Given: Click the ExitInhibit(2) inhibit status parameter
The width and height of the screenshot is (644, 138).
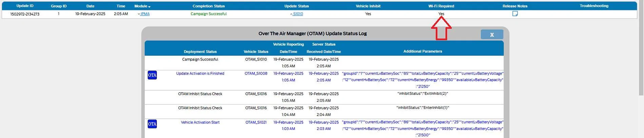Looking at the screenshot, I should pyautogui.click(x=423, y=94).
